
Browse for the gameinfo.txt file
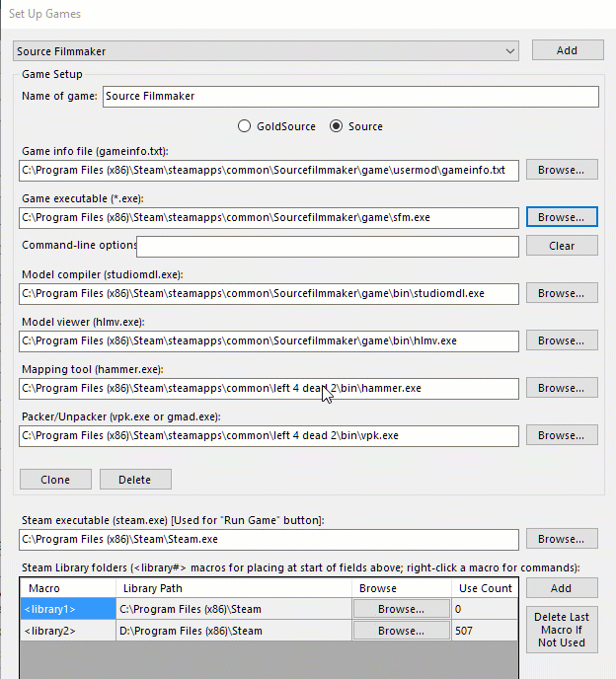(562, 170)
